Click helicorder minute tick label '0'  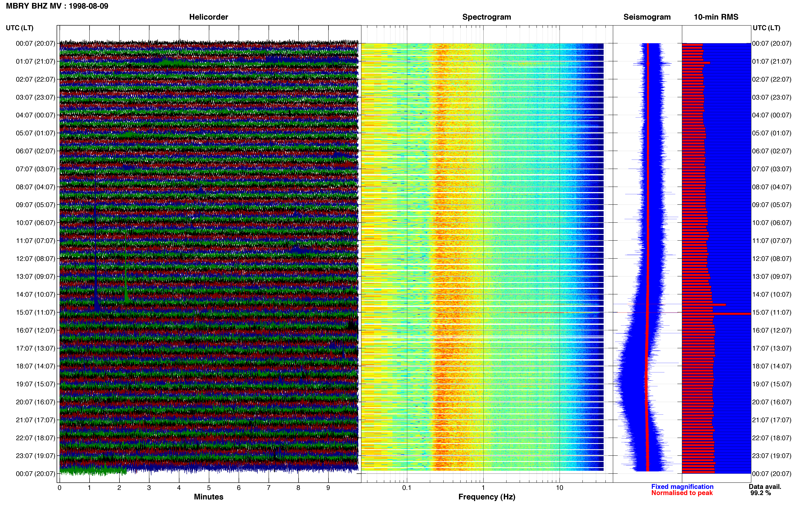point(59,488)
